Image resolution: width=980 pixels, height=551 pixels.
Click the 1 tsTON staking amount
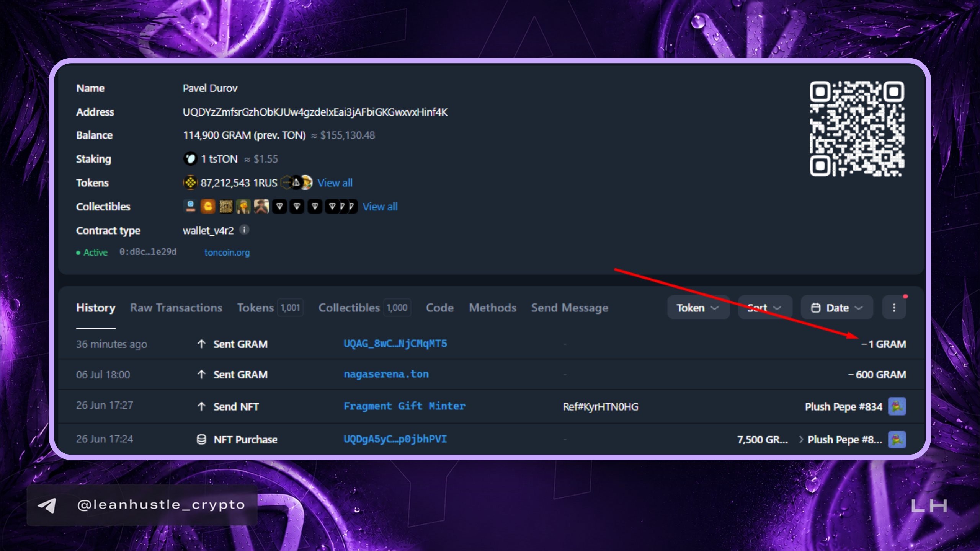click(219, 159)
